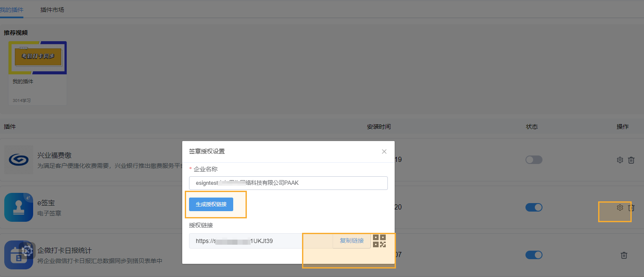Copy the authorization link via 复制链接
The image size is (644, 277).
351,240
